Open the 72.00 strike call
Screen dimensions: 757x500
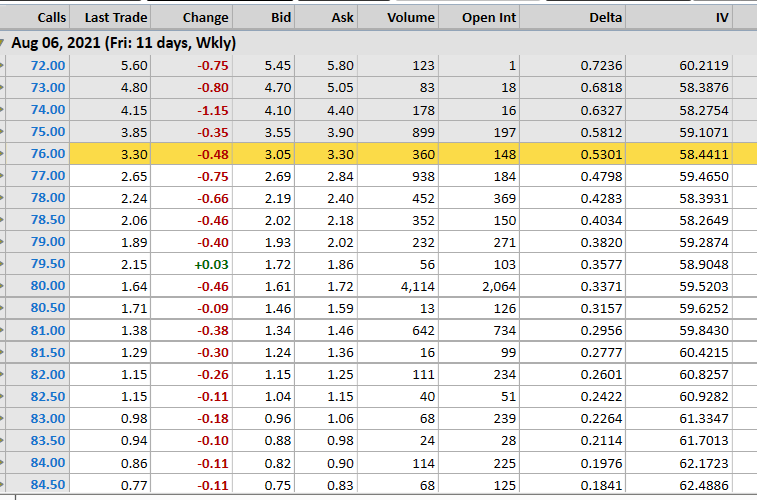pyautogui.click(x=48, y=66)
